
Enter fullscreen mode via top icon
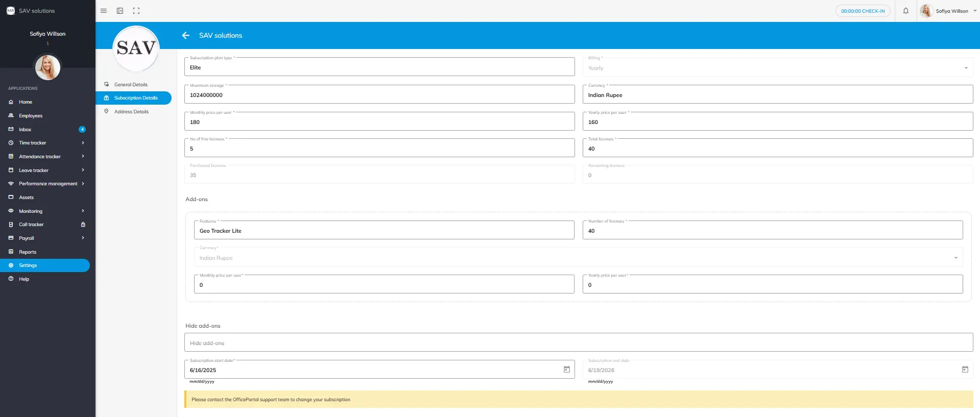coord(136,11)
